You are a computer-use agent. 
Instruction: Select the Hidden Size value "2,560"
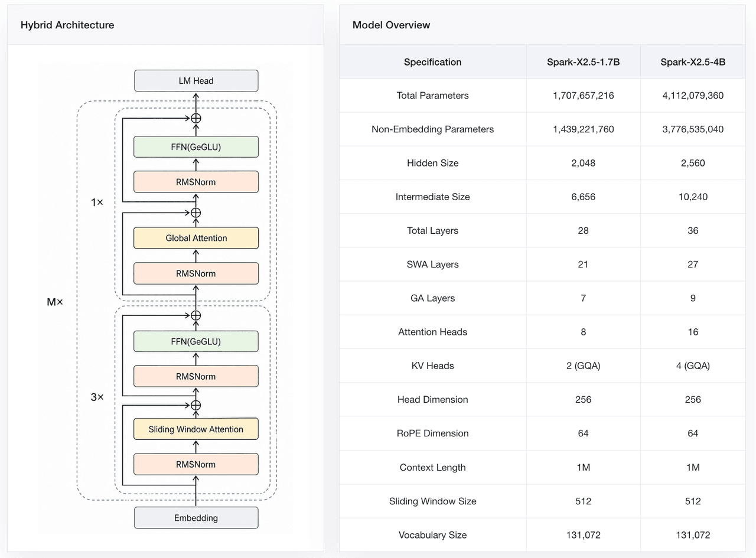693,163
